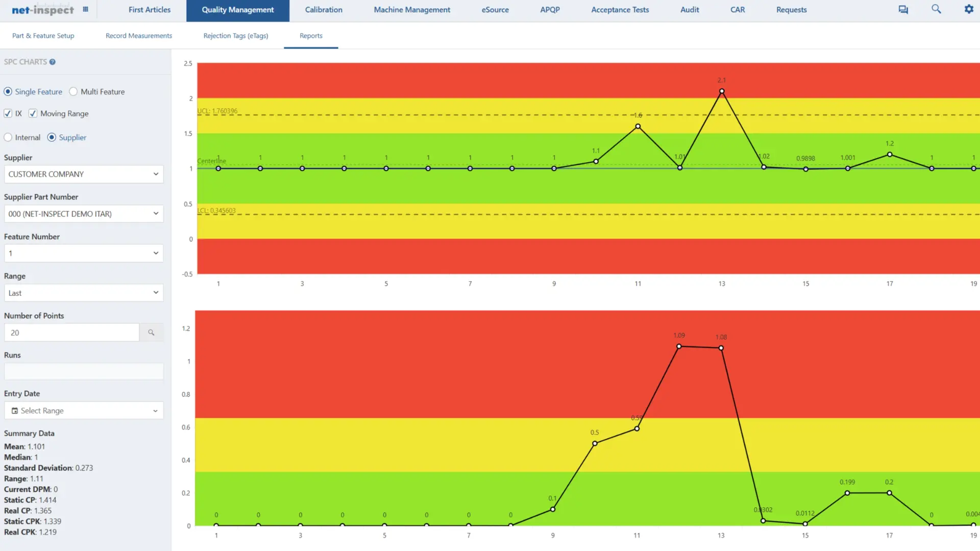Open the app grid launcher beside the net-inspect logo

[86, 9]
